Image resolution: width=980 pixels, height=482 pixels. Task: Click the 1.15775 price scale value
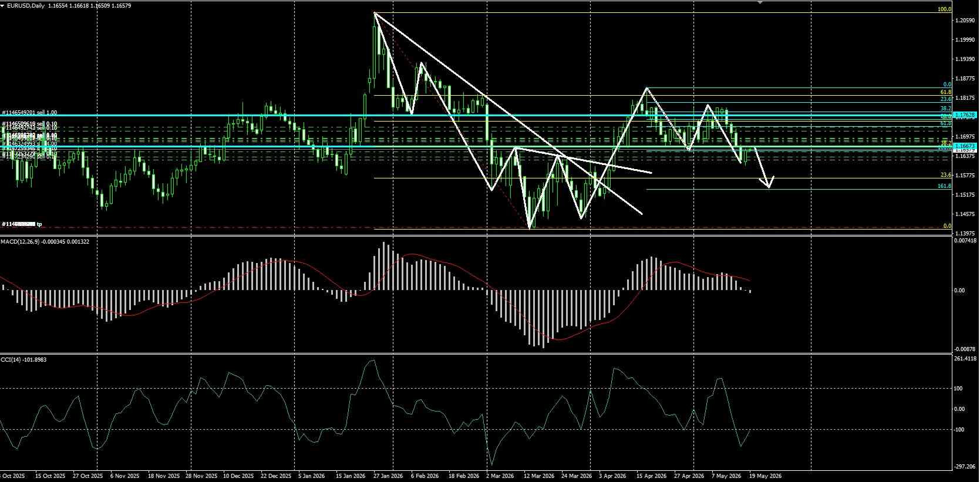[965, 176]
